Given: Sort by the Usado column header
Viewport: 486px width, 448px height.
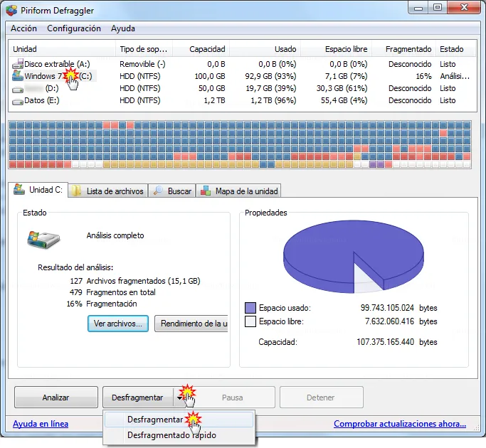Looking at the screenshot, I should 265,49.
